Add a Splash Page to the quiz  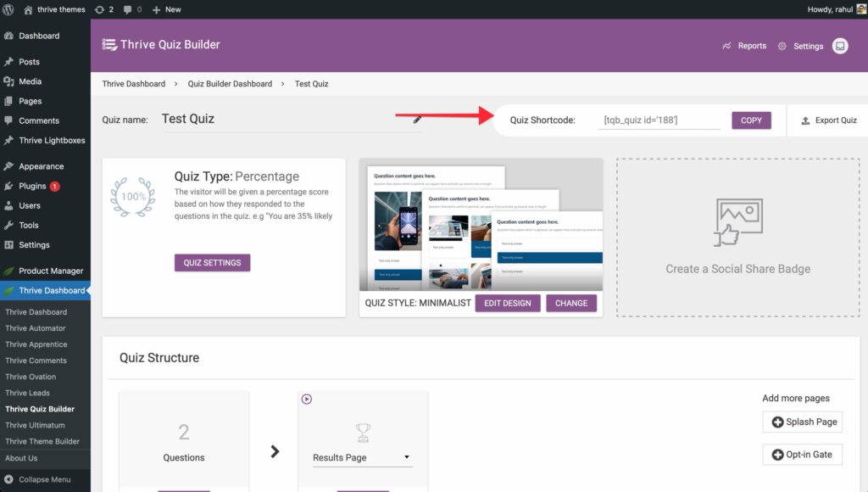click(x=803, y=422)
